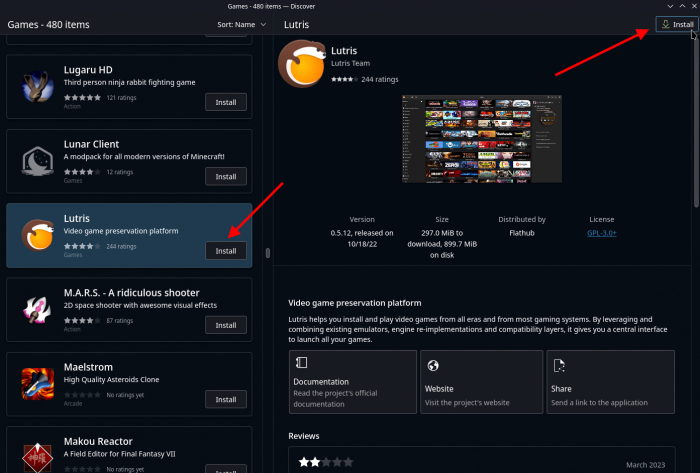Install Maelstrom
Image resolution: width=700 pixels, height=473 pixels.
click(226, 399)
